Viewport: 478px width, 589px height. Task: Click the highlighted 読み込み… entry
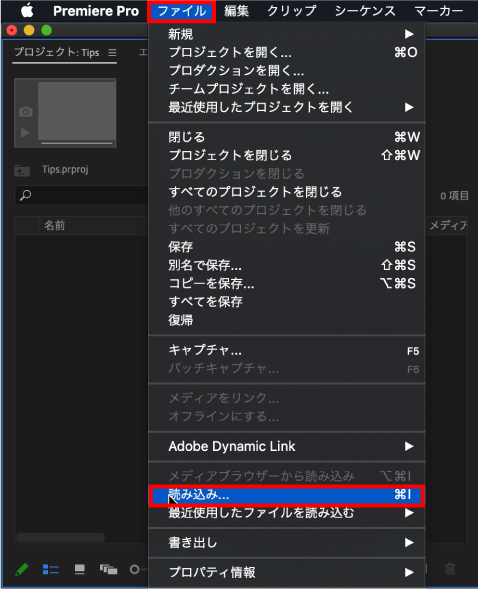287,495
